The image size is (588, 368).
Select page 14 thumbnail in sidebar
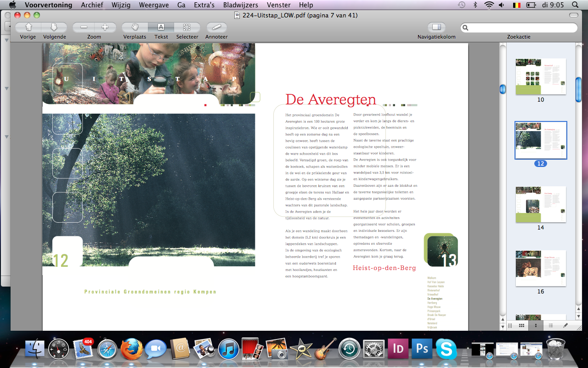[541, 204]
